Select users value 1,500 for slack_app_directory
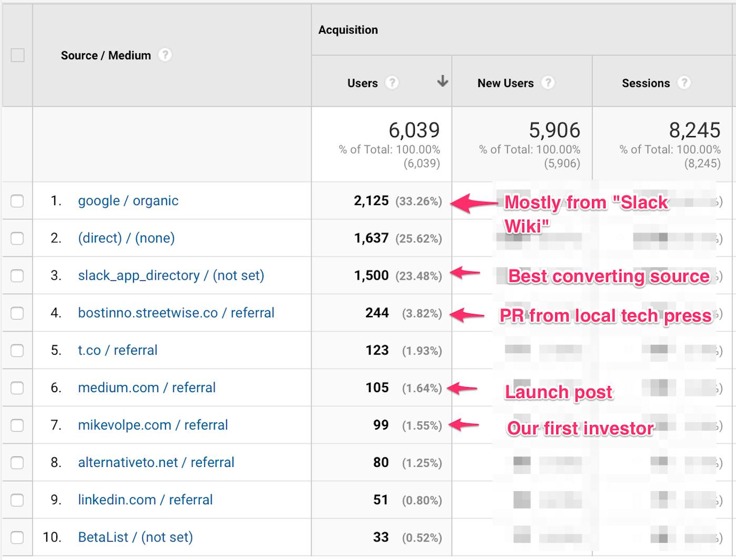The height and width of the screenshot is (560, 736). (371, 276)
